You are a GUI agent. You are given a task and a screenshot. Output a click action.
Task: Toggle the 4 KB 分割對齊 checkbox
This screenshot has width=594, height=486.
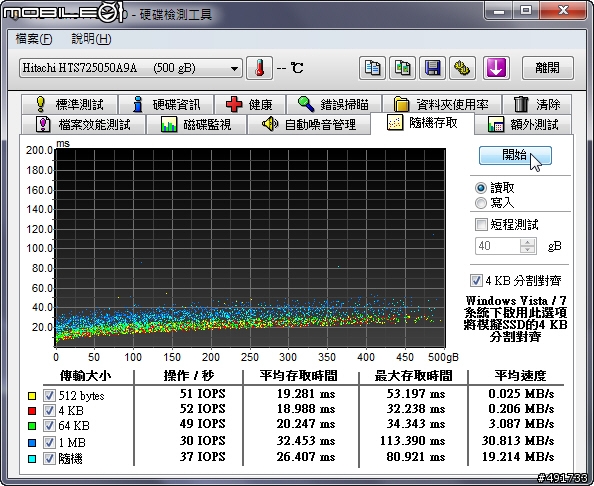pos(476,280)
